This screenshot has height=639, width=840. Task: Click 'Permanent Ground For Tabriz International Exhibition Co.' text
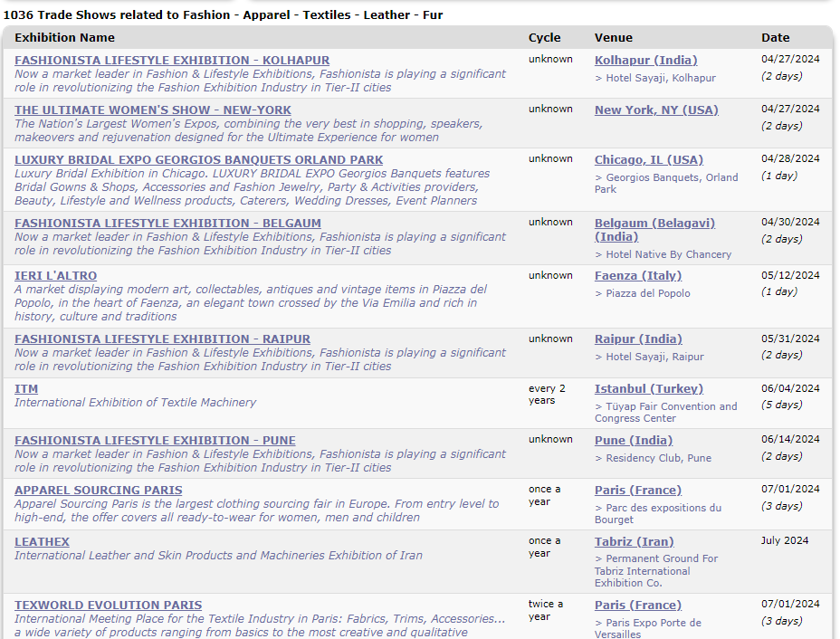(656, 571)
